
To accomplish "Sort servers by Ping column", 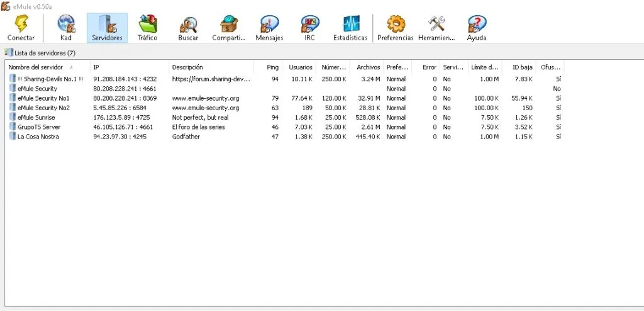I will coord(268,67).
